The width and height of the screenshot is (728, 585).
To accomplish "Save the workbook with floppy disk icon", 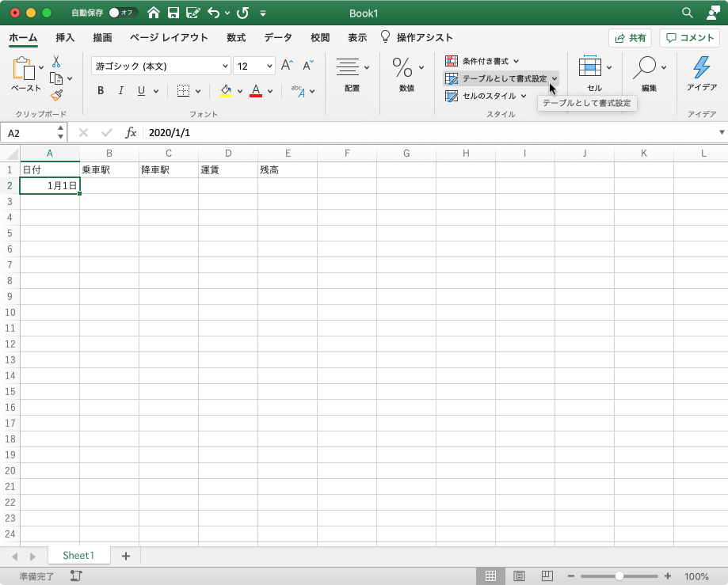I will [173, 13].
